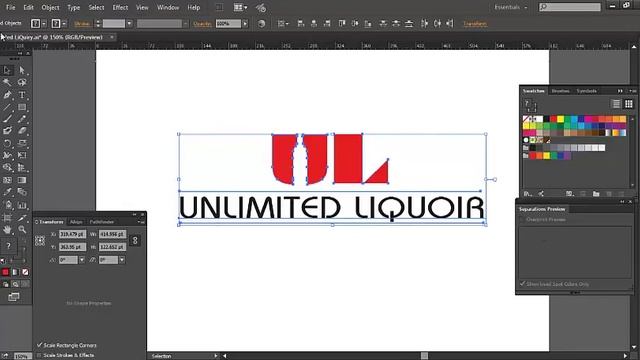The width and height of the screenshot is (640, 360).
Task: Open the Object menu
Action: coord(51,7)
